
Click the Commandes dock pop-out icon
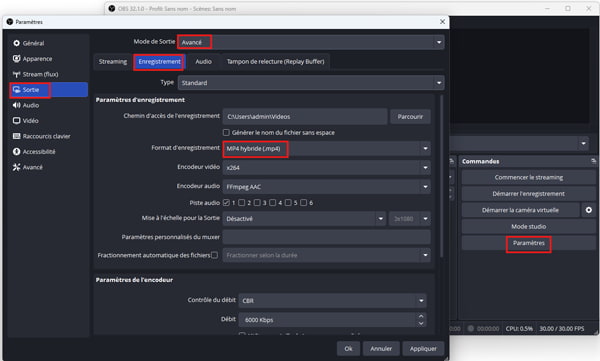coord(593,161)
